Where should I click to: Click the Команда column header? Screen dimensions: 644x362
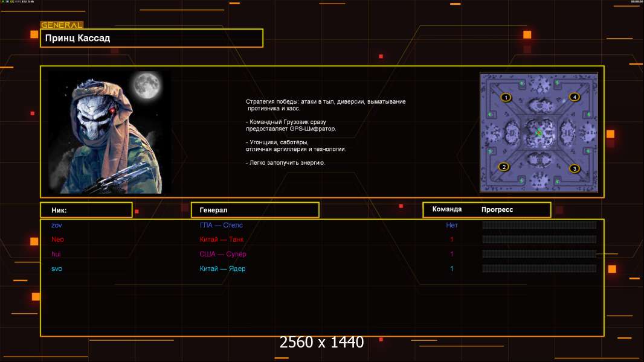coord(447,209)
